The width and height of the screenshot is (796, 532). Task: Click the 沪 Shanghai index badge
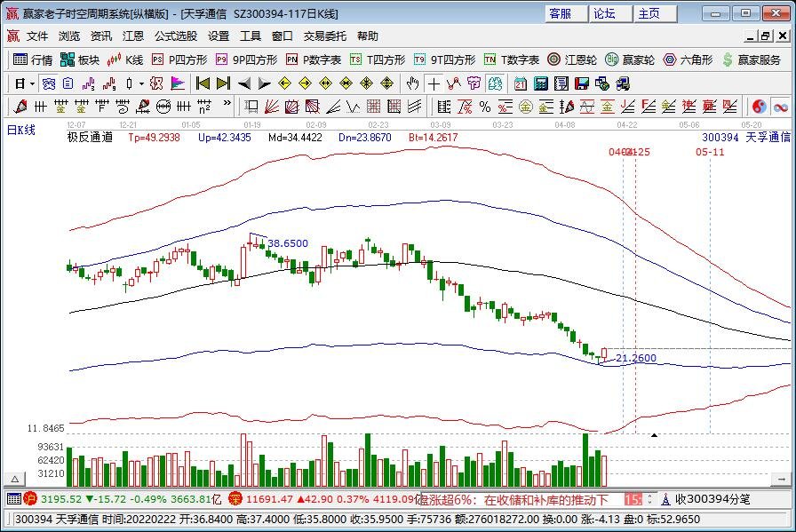point(31,499)
